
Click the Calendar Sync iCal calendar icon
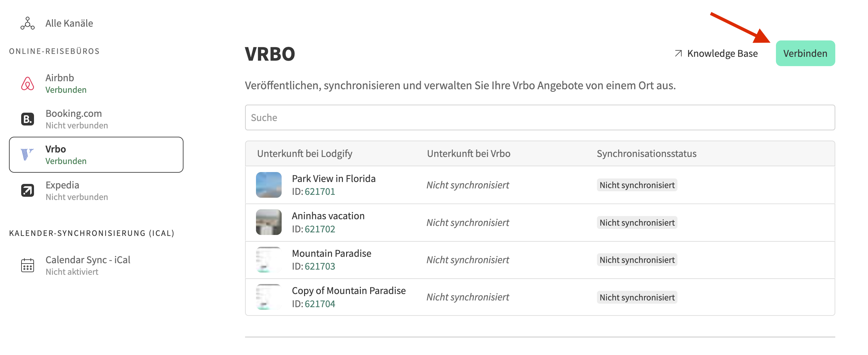[x=27, y=265]
